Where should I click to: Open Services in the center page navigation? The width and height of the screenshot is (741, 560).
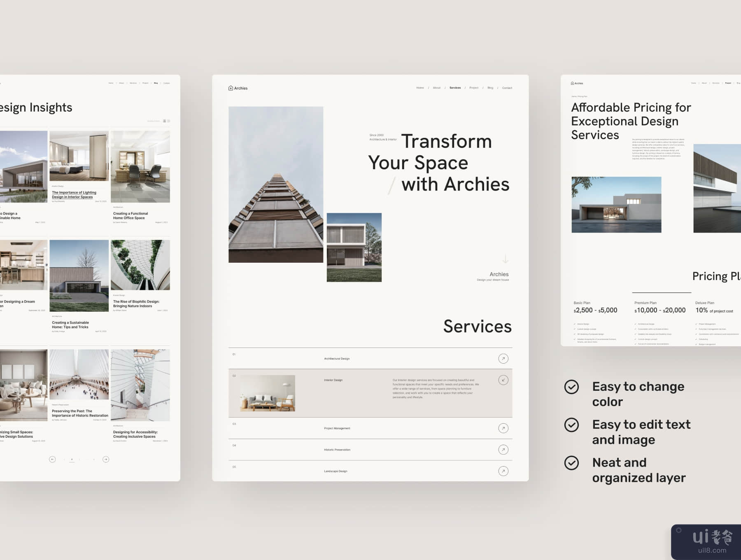tap(455, 88)
